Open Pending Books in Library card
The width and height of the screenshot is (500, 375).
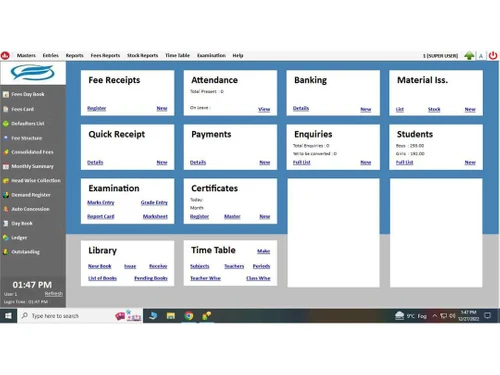[x=151, y=278]
